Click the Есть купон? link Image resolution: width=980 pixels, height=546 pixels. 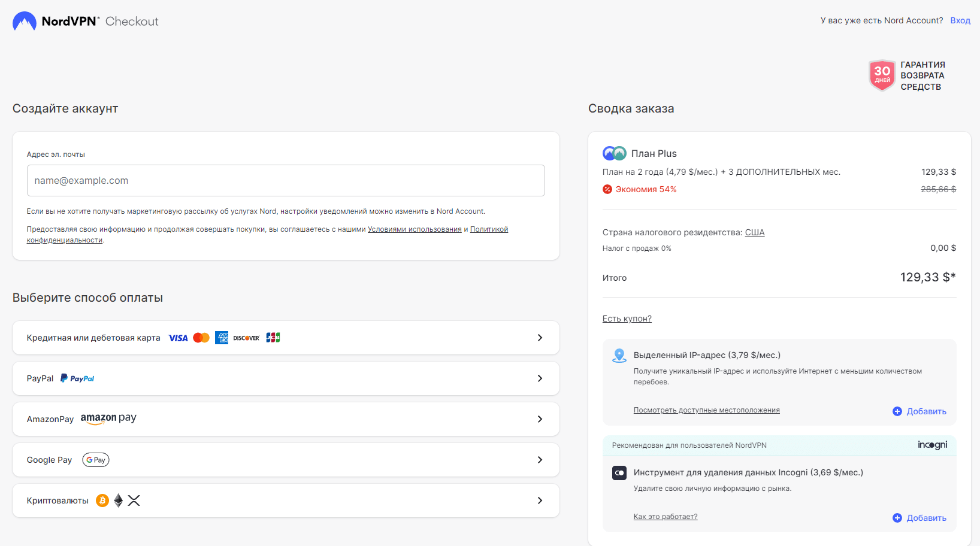point(627,318)
